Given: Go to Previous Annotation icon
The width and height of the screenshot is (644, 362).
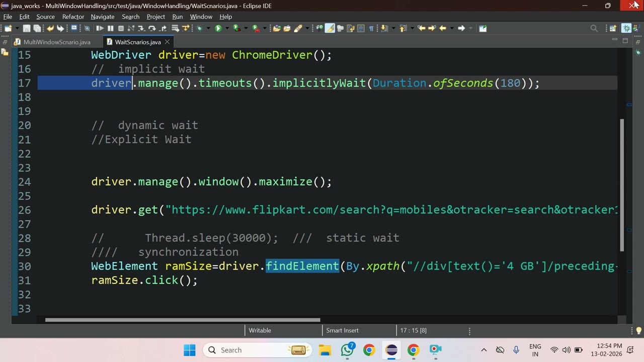Looking at the screenshot, I should (x=403, y=28).
